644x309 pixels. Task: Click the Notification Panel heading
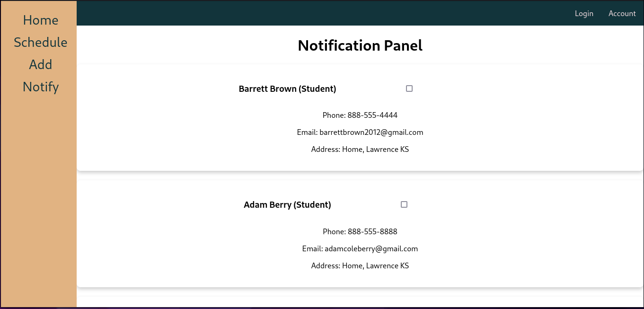[360, 45]
